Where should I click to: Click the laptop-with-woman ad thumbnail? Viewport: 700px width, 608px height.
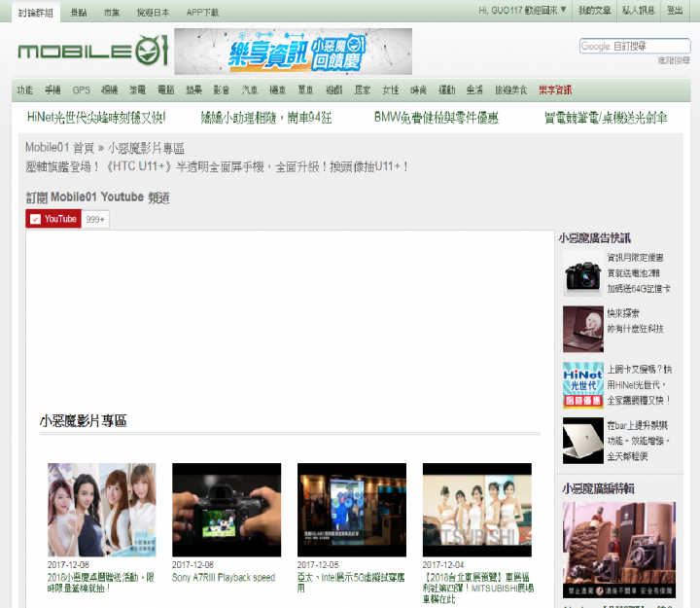coord(583,329)
